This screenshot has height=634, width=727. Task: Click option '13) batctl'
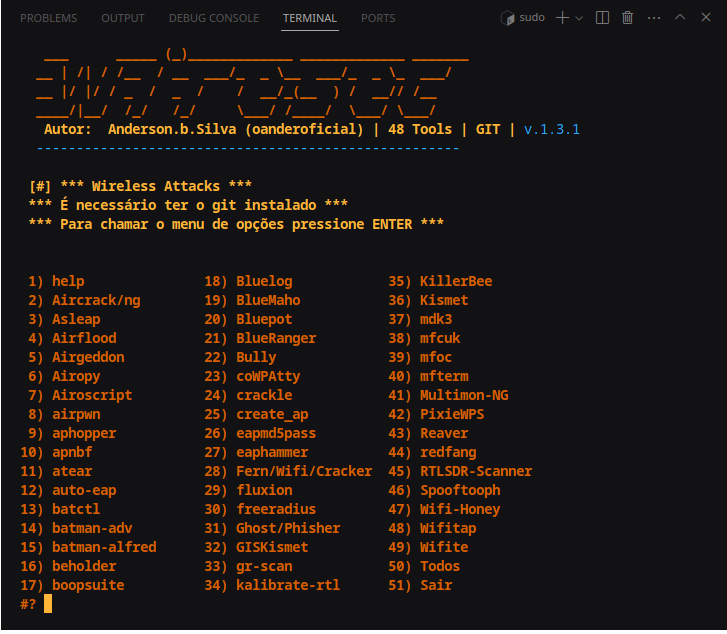60,509
